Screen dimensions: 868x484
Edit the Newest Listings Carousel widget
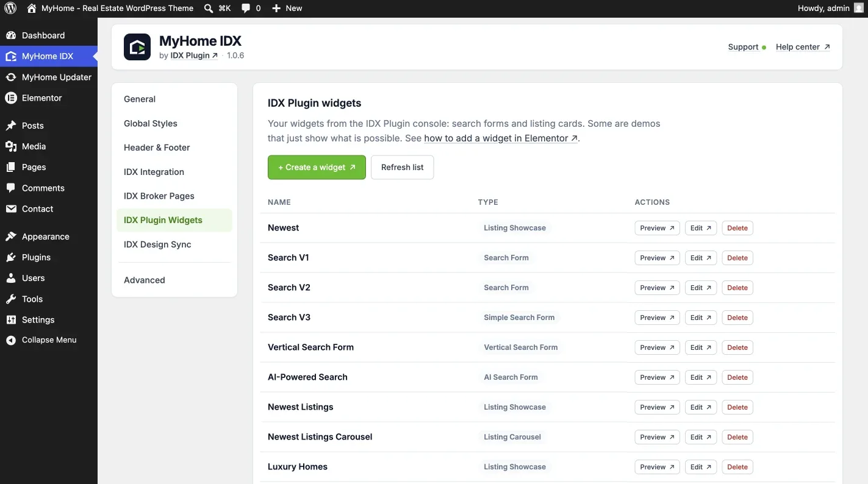click(x=701, y=437)
